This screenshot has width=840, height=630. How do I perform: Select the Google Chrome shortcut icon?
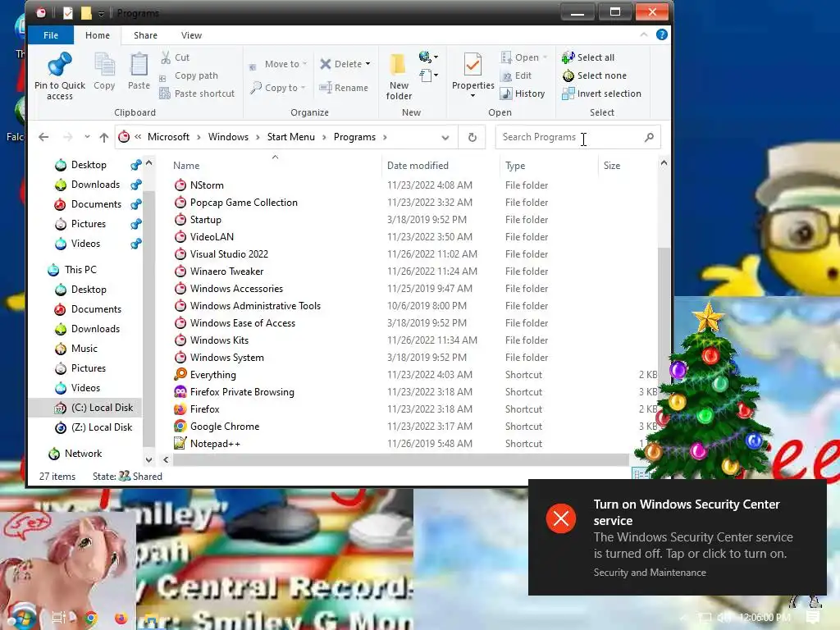[180, 426]
